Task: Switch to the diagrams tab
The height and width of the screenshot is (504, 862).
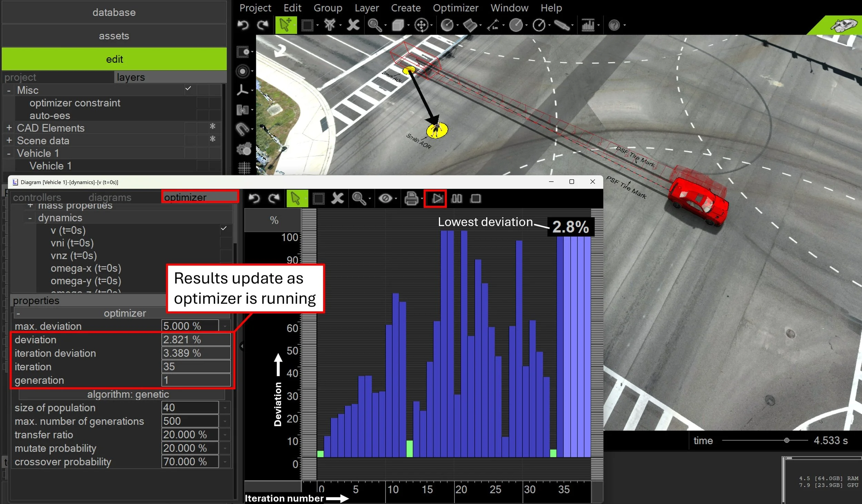Action: pyautogui.click(x=110, y=197)
